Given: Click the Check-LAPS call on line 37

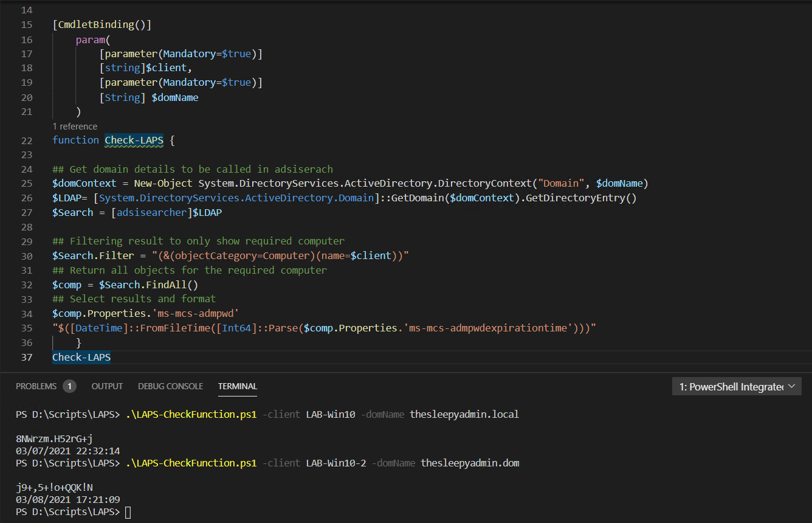Looking at the screenshot, I should pyautogui.click(x=81, y=357).
